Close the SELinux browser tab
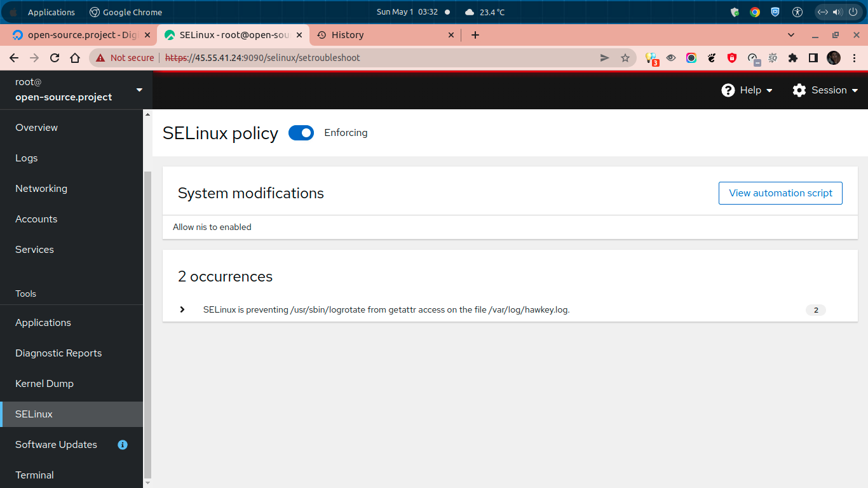 coord(299,35)
